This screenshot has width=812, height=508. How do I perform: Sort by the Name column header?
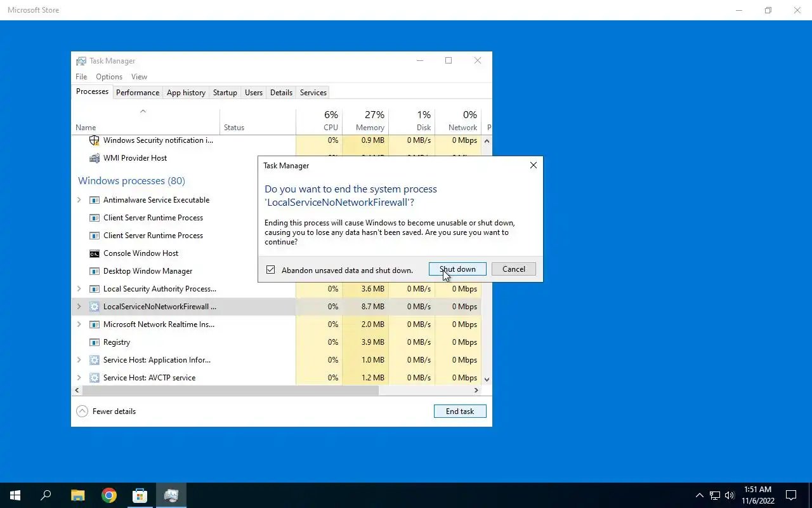146,121
